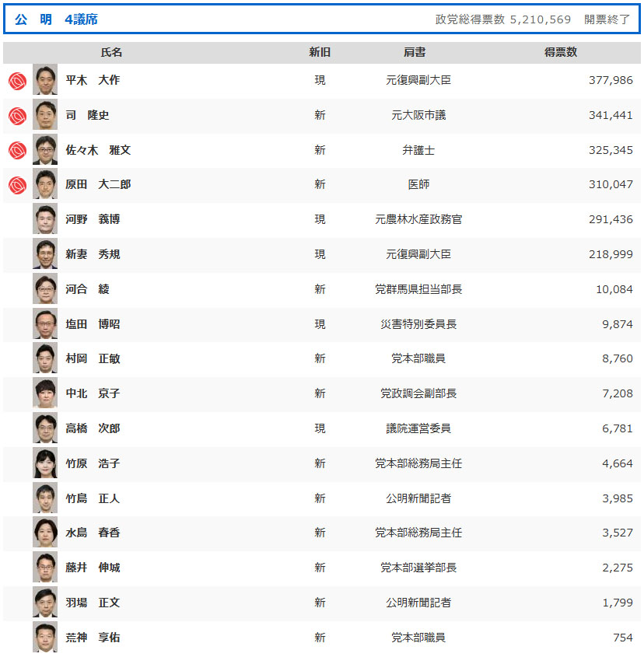Open the photo of 佐々木 雅文
The height and width of the screenshot is (657, 644).
point(45,149)
